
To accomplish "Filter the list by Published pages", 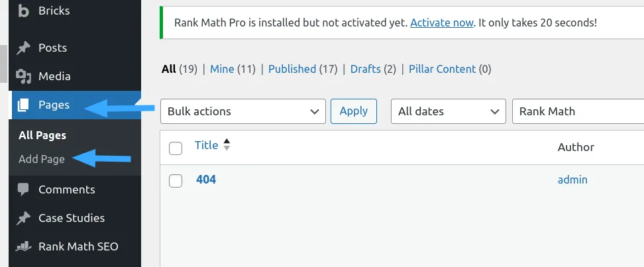I will 292,69.
